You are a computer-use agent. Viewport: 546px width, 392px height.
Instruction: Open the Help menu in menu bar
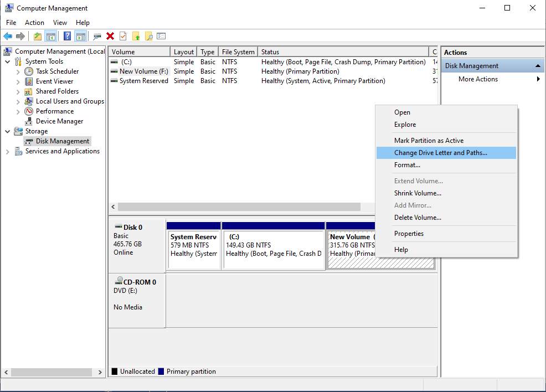click(83, 23)
